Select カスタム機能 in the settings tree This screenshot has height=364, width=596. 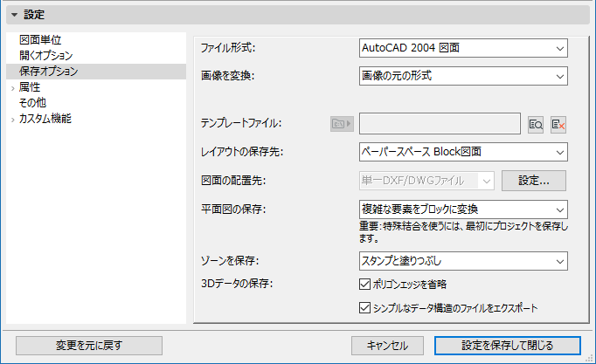[45, 119]
